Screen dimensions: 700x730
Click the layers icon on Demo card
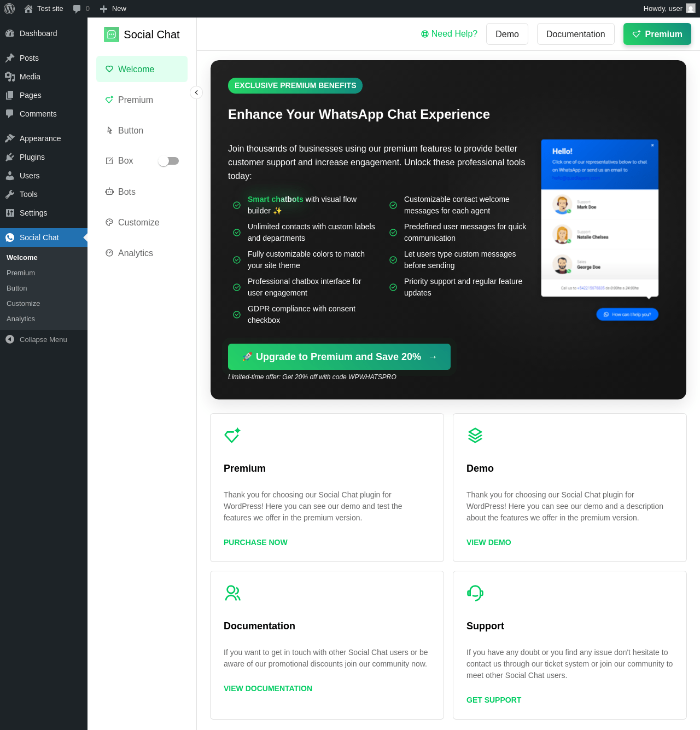click(x=475, y=436)
